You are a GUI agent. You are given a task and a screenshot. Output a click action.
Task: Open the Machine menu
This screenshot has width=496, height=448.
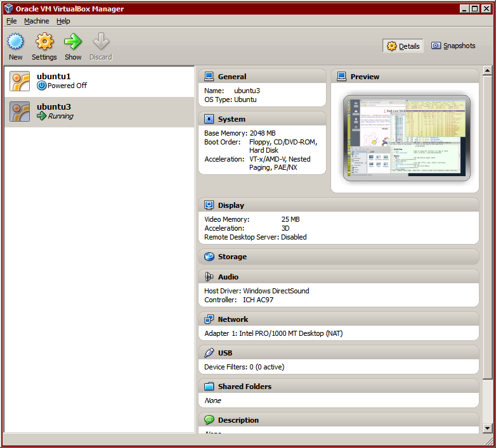point(36,21)
